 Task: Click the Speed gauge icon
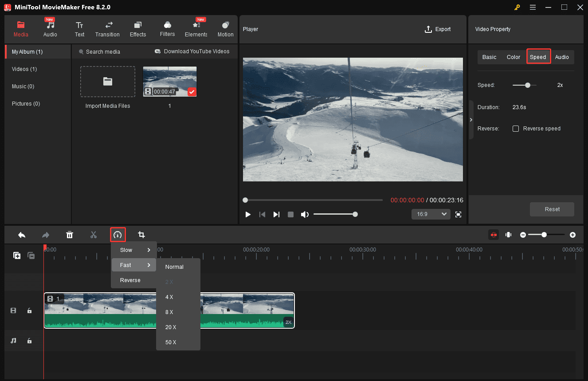tap(118, 235)
